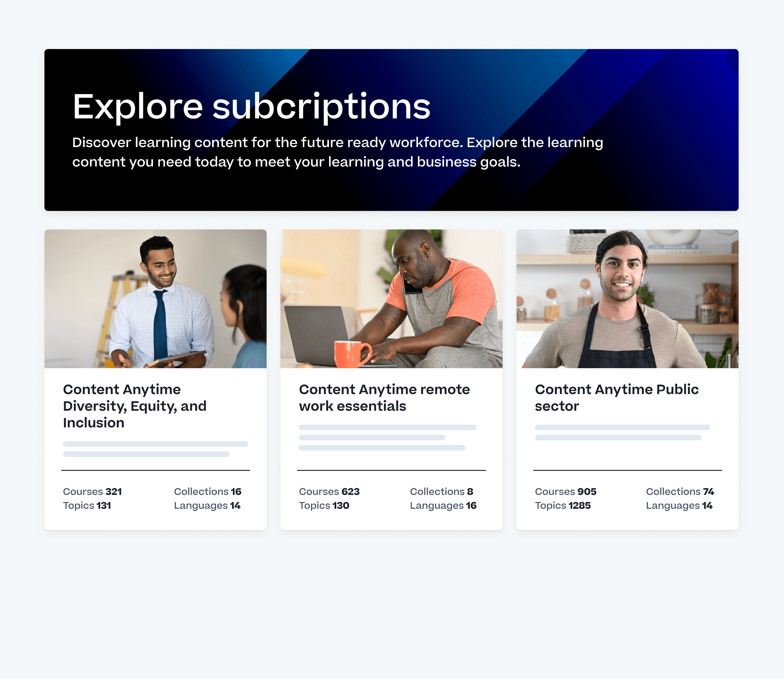This screenshot has width=784, height=679.
Task: Open the remote work essentials card image
Action: click(x=391, y=299)
